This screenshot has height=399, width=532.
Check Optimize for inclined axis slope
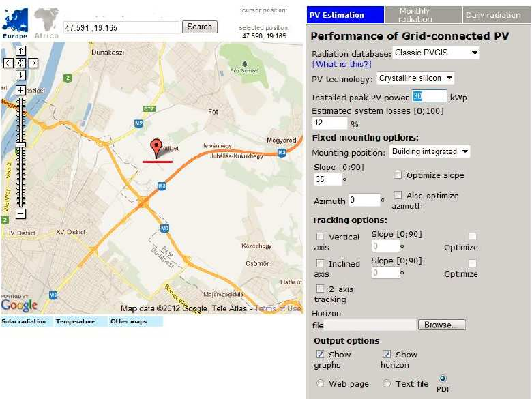pos(472,263)
